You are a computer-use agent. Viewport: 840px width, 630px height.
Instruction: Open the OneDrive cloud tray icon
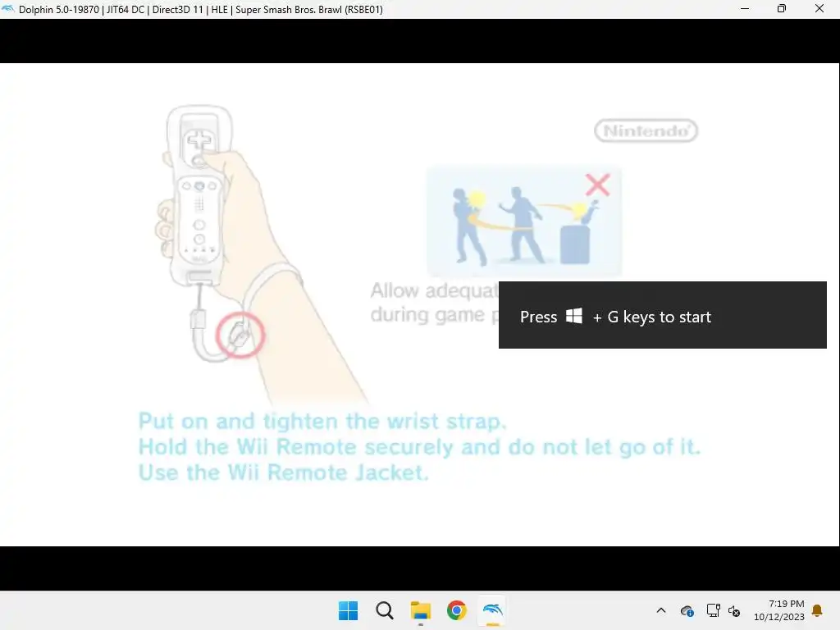point(687,610)
